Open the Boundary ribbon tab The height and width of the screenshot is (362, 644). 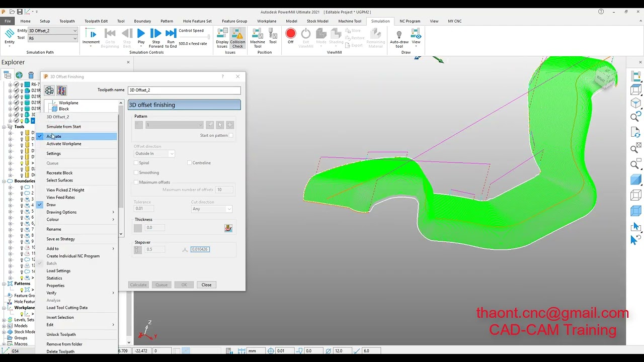pyautogui.click(x=142, y=21)
